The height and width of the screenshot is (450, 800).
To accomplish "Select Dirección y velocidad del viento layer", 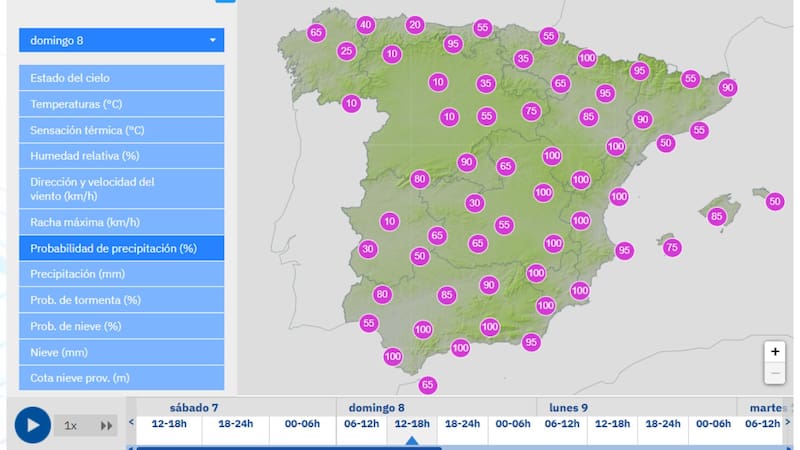I will tap(121, 189).
